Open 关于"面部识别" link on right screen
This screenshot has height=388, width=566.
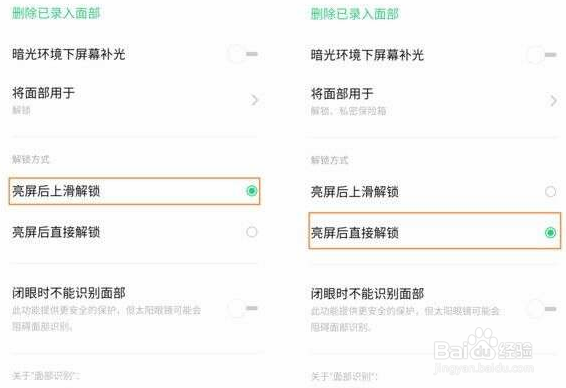click(344, 376)
